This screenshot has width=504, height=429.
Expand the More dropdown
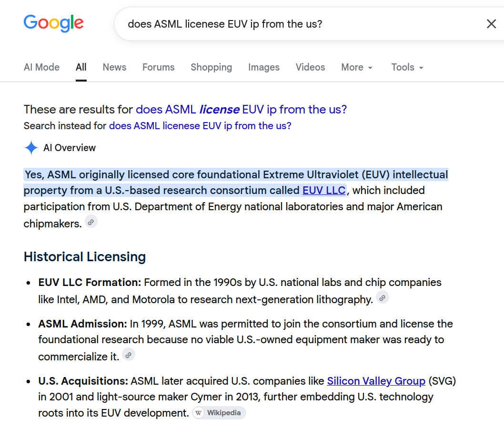tap(357, 67)
